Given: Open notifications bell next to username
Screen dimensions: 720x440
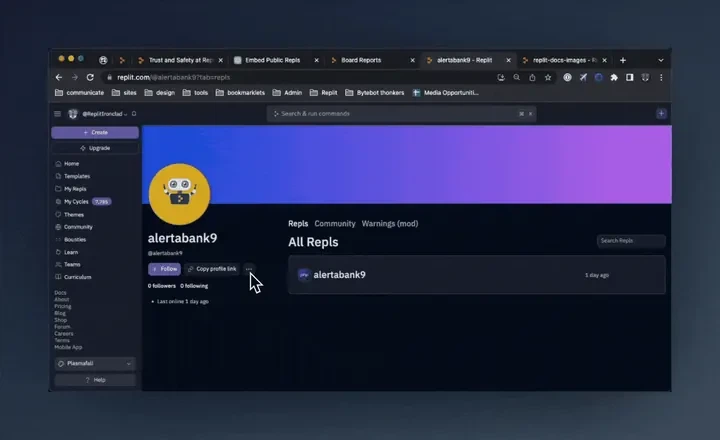Looking at the screenshot, I should [x=134, y=114].
